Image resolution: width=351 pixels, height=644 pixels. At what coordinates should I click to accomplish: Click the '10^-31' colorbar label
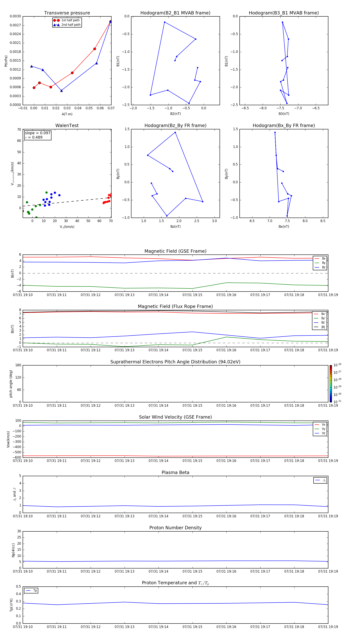coord(337,402)
